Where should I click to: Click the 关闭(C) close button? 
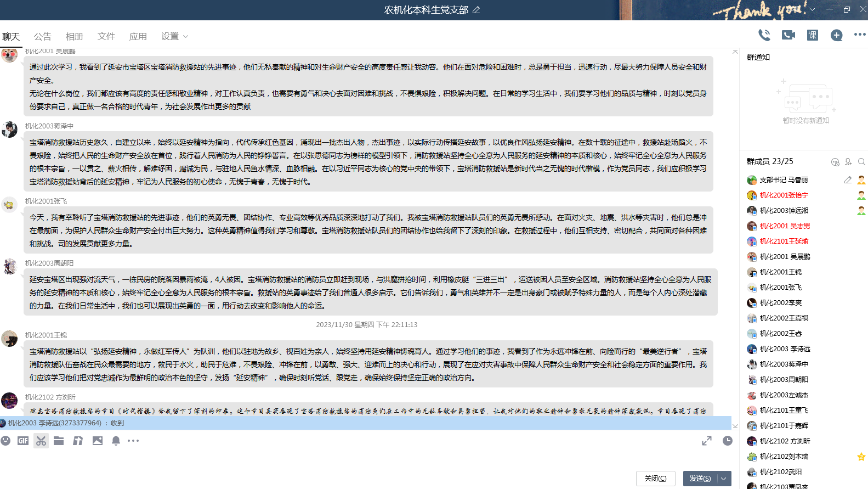tap(655, 479)
